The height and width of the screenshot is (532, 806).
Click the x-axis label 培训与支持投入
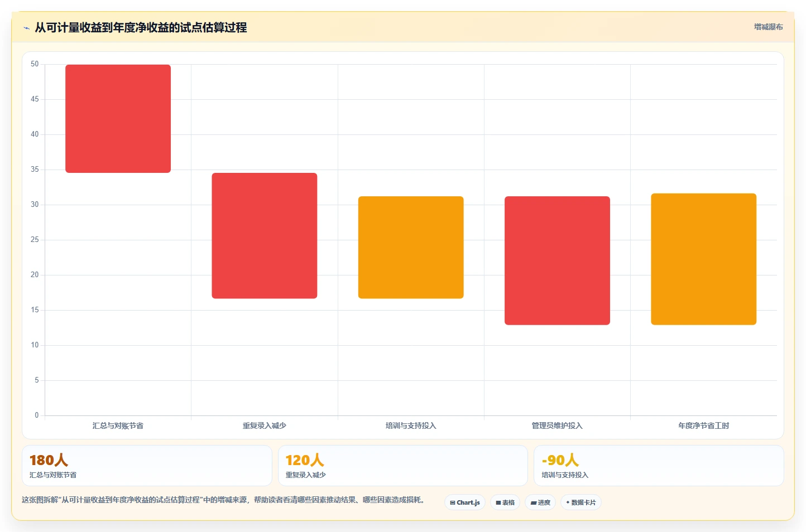411,425
